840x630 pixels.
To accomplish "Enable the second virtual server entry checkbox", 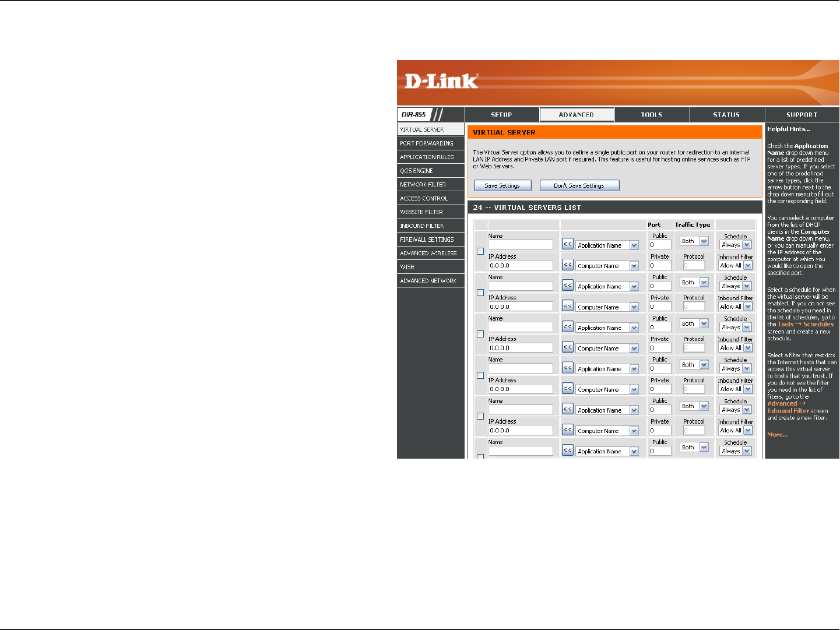I will 480,293.
